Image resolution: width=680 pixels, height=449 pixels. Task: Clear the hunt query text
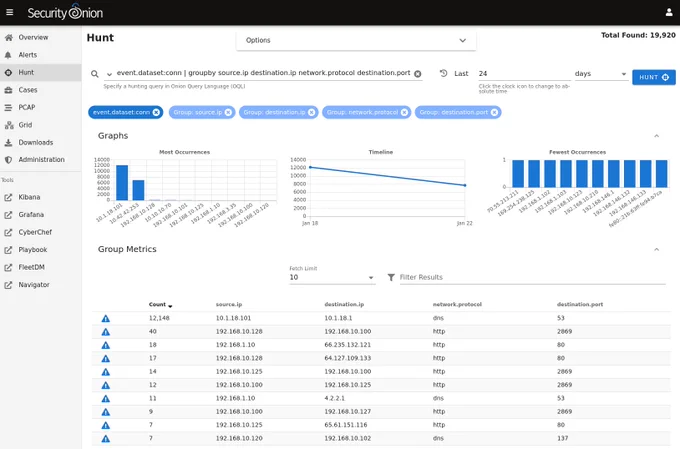tap(418, 74)
